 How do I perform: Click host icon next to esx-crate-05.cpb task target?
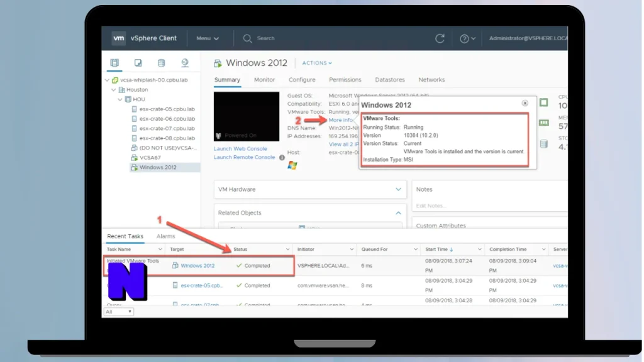(x=175, y=285)
